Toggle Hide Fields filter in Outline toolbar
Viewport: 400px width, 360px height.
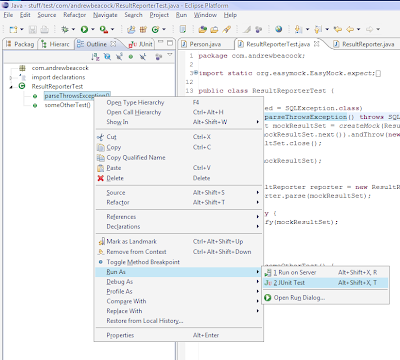pos(107,57)
